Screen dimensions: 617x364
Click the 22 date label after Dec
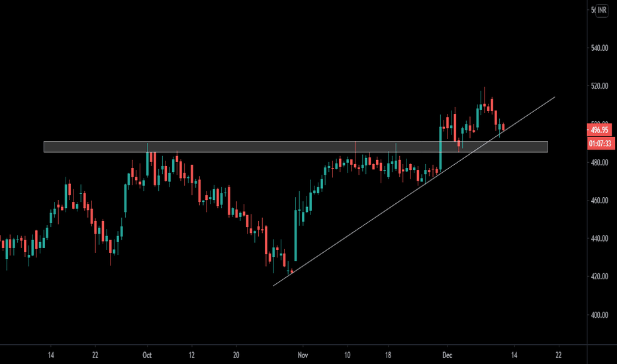pyautogui.click(x=558, y=355)
